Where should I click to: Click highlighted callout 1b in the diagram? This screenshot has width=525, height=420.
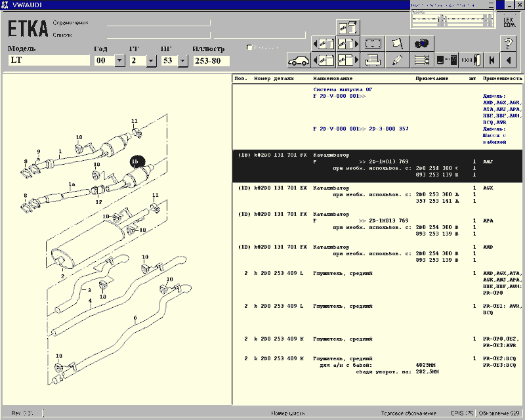pos(137,162)
